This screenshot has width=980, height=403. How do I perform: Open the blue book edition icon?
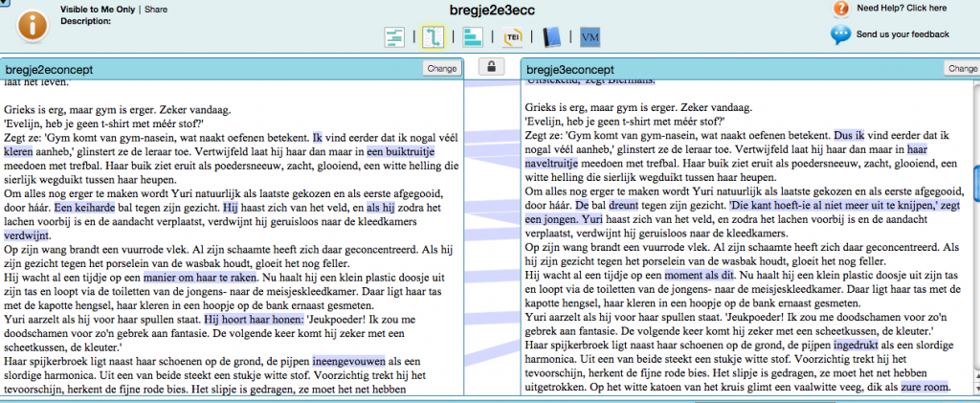(x=551, y=38)
